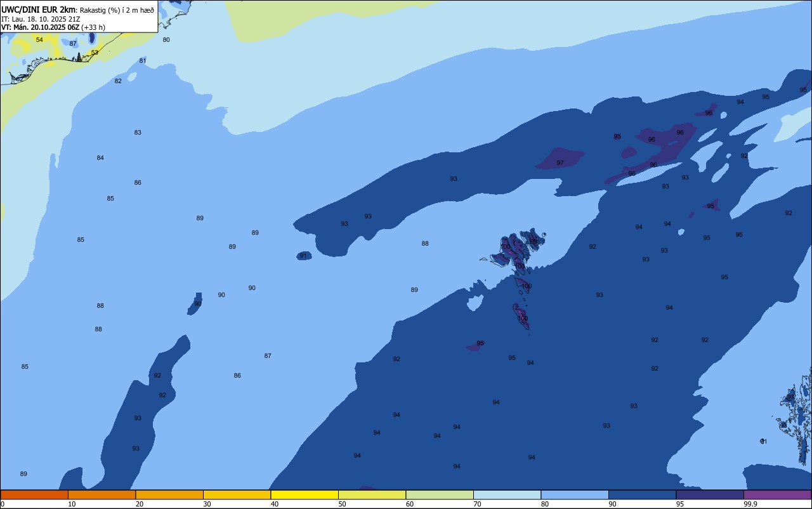Select the golden 30–40 legend color segment

[237, 494]
